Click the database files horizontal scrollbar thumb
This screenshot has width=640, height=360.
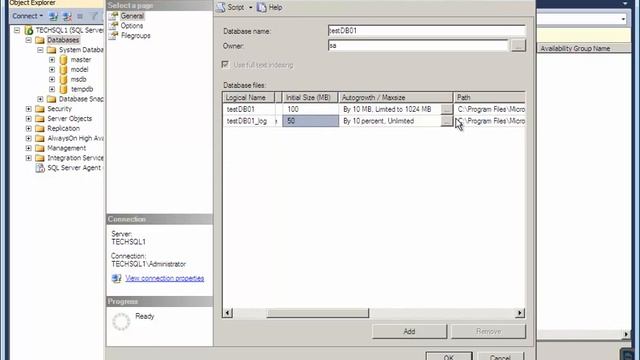[x=318, y=313]
